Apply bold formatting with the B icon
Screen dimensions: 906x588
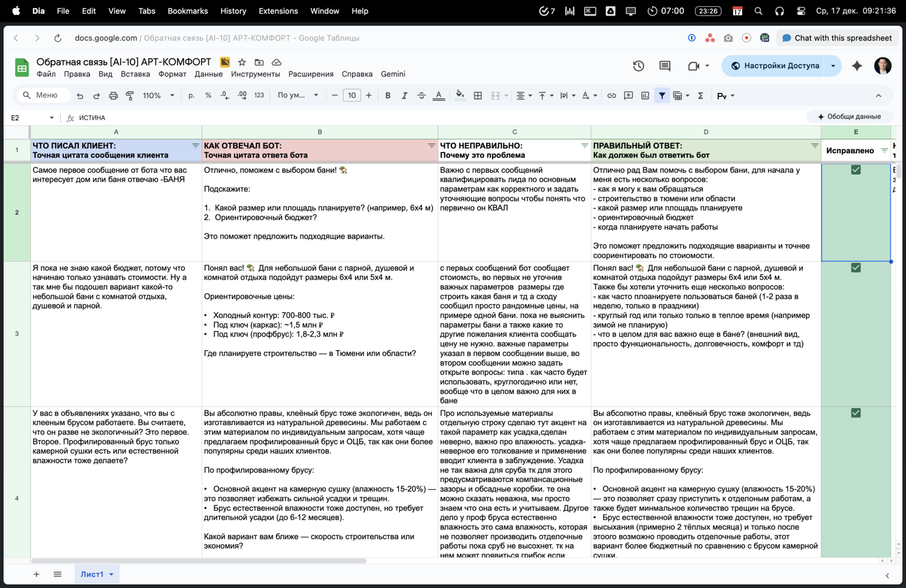pyautogui.click(x=388, y=95)
